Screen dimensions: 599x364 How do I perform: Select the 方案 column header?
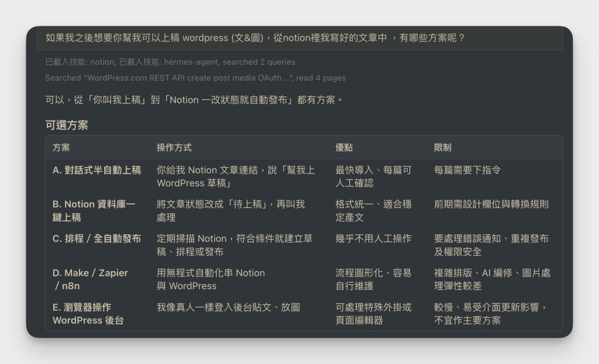pyautogui.click(x=61, y=148)
